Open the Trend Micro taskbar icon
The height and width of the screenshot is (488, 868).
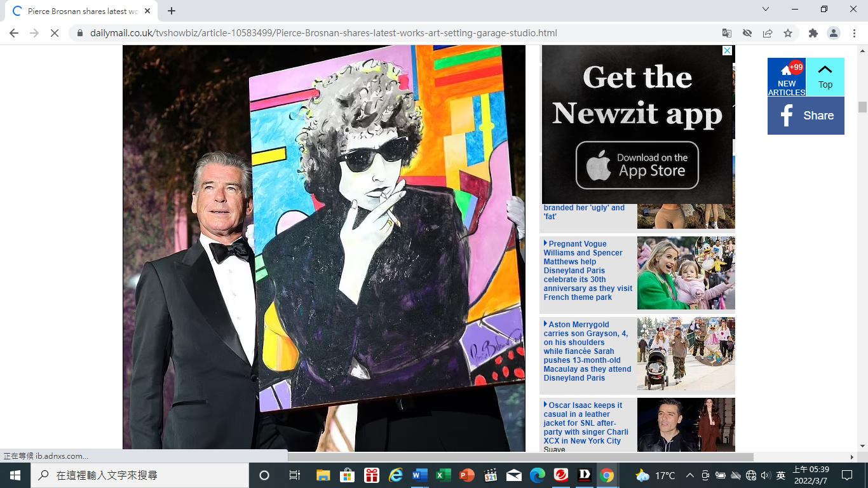[561, 475]
